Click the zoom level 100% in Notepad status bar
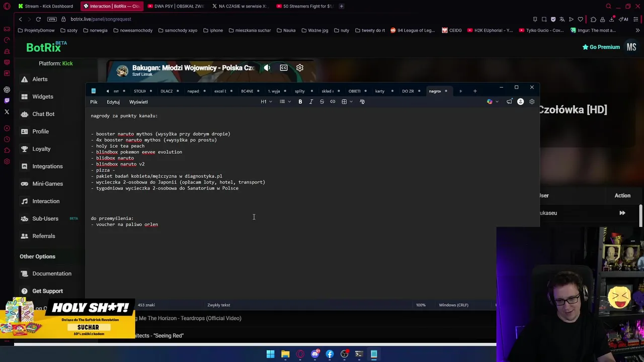Image resolution: width=644 pixels, height=362 pixels. 421,305
